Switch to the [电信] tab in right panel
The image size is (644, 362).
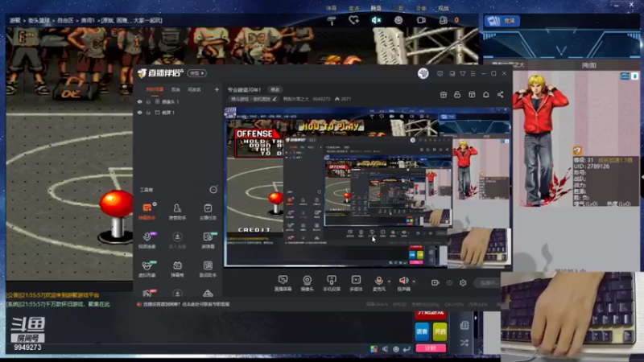[589, 65]
